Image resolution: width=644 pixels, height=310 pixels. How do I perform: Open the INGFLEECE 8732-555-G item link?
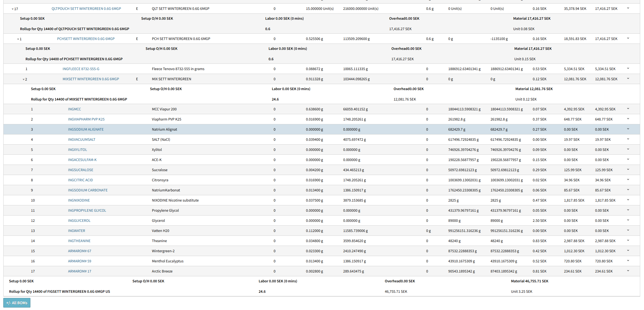81,69
